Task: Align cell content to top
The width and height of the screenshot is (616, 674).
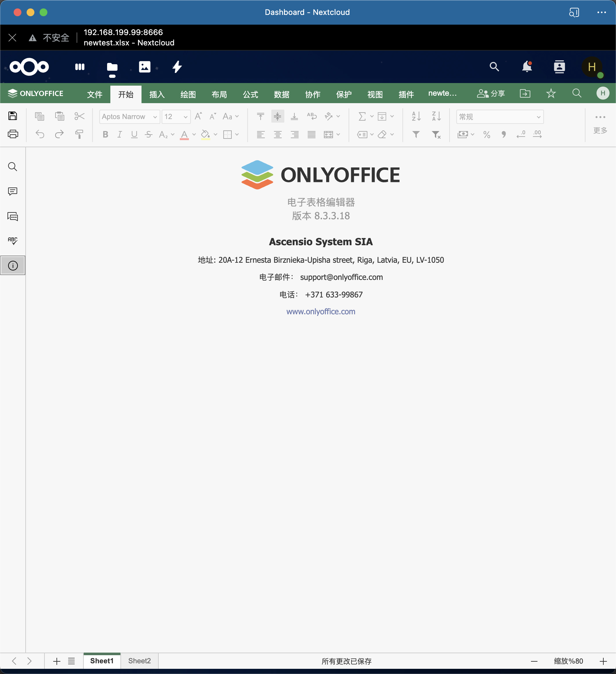Action: (x=260, y=116)
